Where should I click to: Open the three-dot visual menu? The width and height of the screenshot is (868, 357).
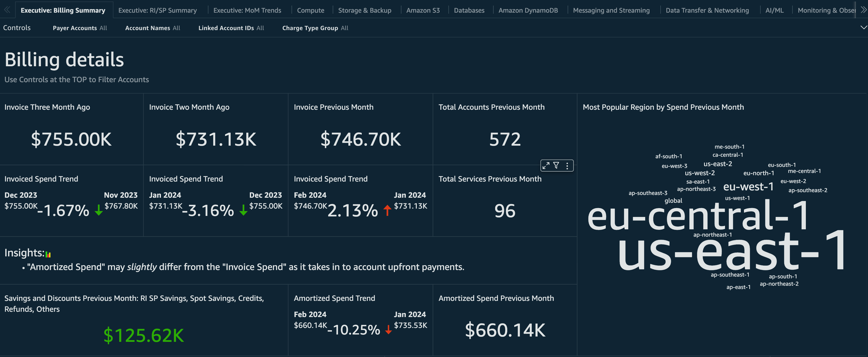(567, 166)
